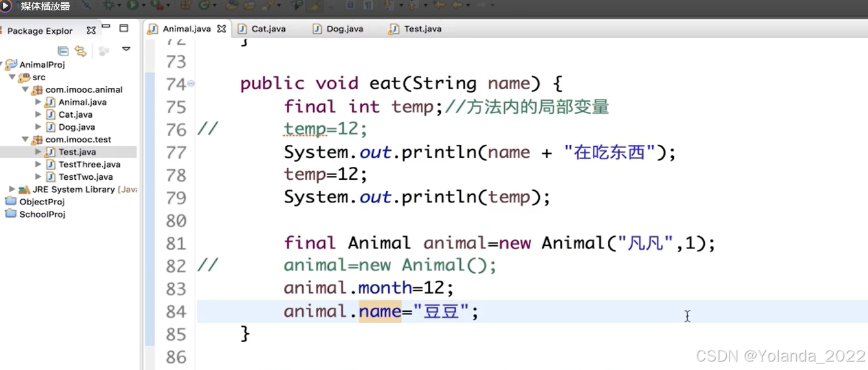Screen dimensions: 868x370
Task: Click the green Run button in toolbar
Action: (x=133, y=6)
